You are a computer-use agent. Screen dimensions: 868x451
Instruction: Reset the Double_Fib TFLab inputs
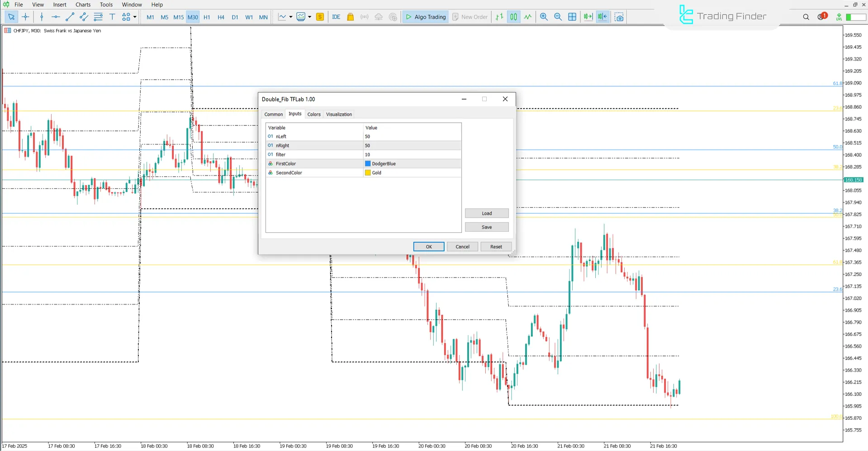point(496,246)
